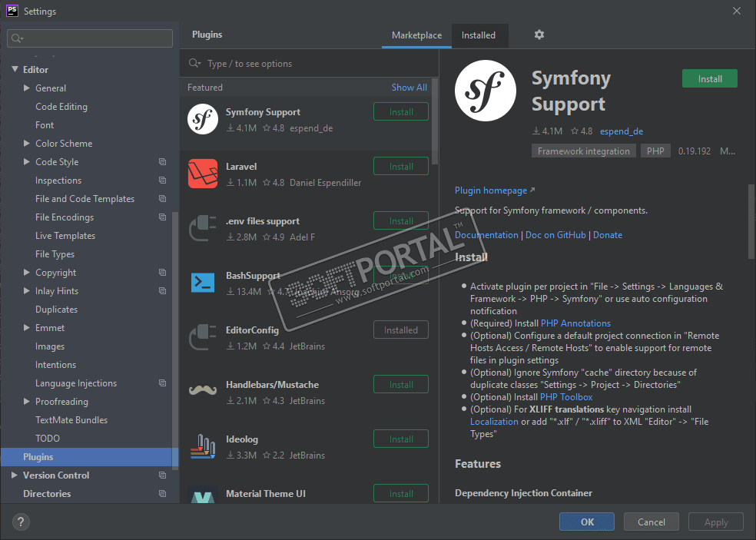This screenshot has width=756, height=540.
Task: Install the Laravel plugin
Action: [x=401, y=167]
